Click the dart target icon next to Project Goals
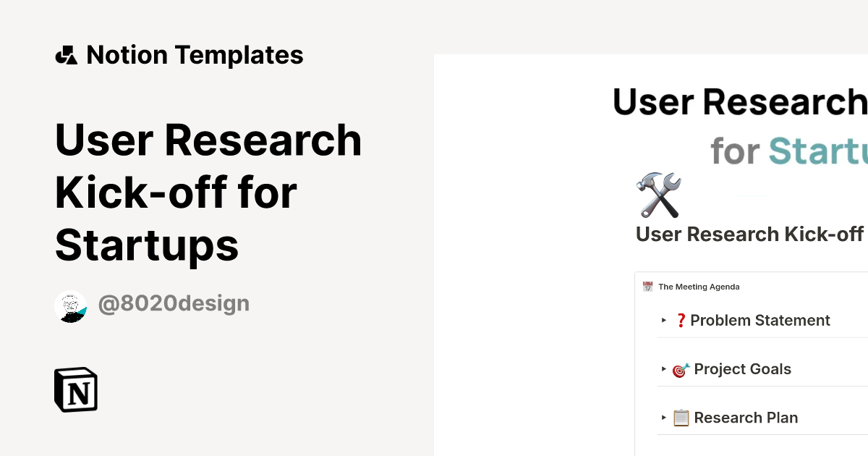The width and height of the screenshot is (868, 456). 678,369
